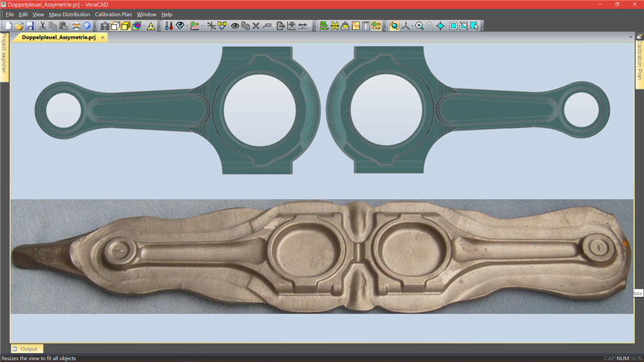The height and width of the screenshot is (362, 644).
Task: Click the CAD import icon
Action: coord(376,26)
